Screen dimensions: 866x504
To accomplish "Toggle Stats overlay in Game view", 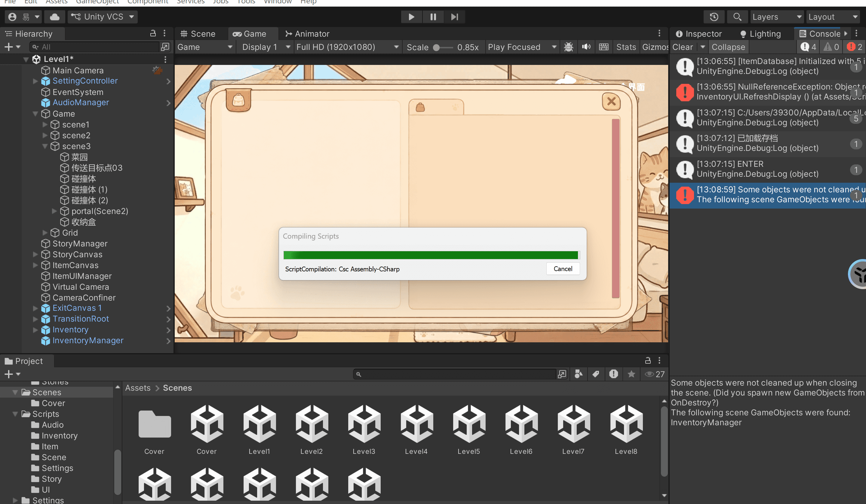I will click(626, 47).
